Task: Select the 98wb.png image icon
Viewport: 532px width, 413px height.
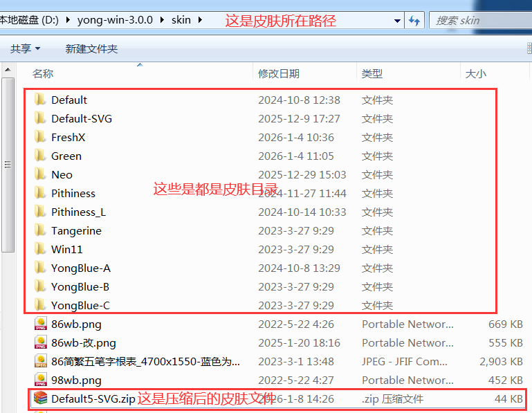Action: (41, 380)
